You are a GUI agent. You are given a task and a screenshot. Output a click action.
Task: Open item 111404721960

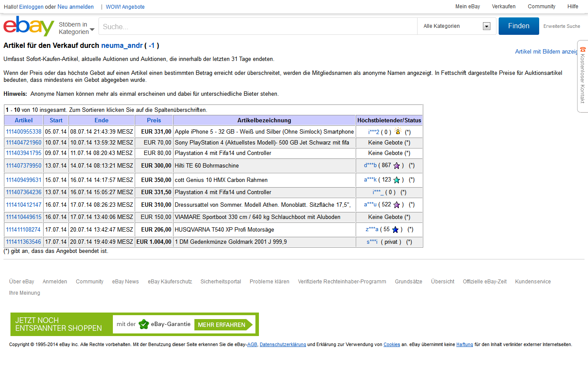click(24, 143)
